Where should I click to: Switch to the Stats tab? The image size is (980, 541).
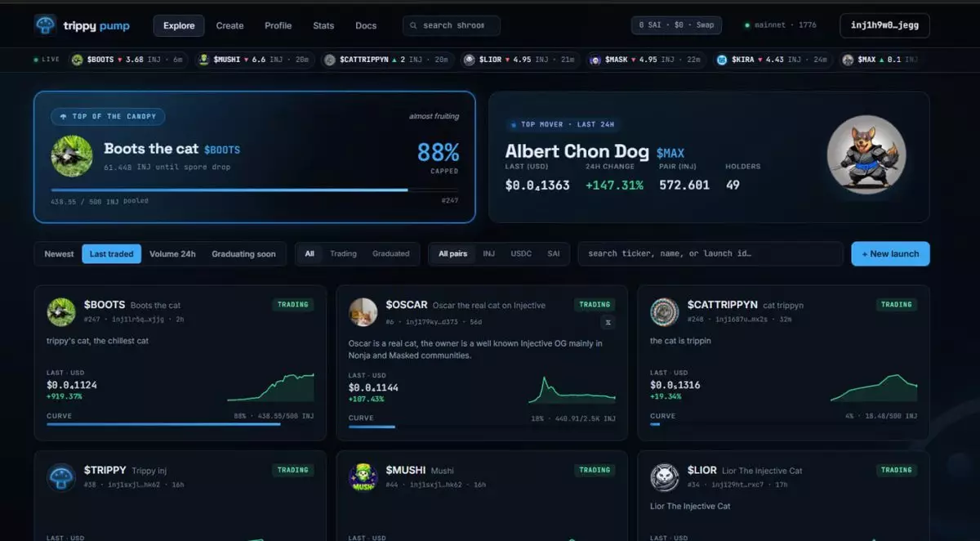pos(323,25)
